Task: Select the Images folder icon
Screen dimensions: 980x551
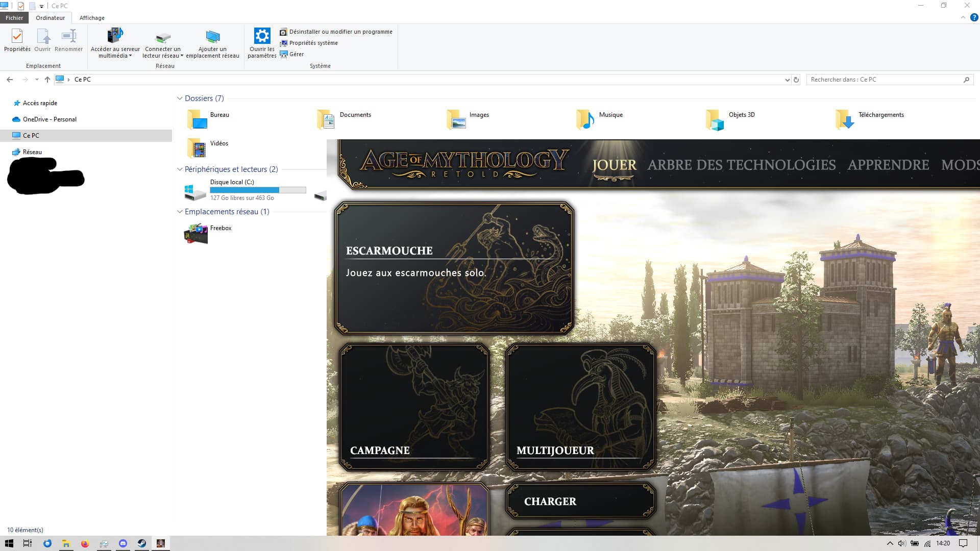Action: (456, 119)
